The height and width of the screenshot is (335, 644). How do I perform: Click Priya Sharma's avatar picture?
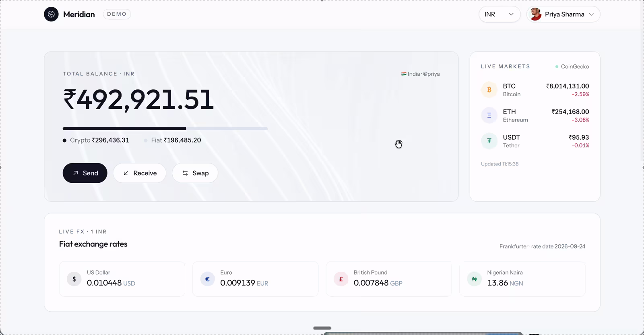[x=535, y=14]
